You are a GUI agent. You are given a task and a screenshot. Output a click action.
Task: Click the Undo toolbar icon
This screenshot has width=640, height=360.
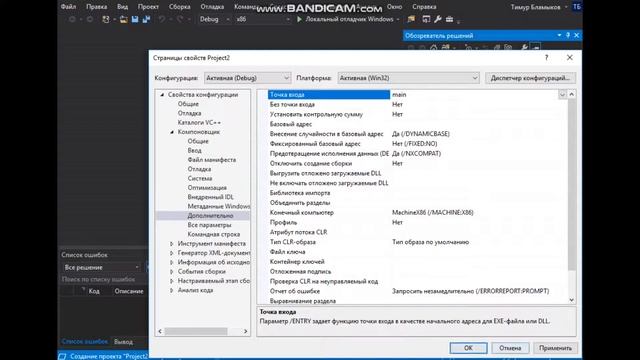(162, 19)
